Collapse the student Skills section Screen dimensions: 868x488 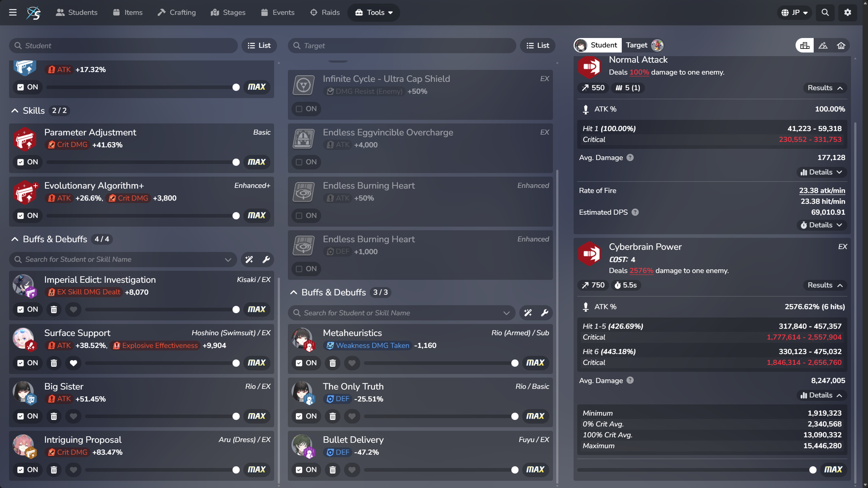[x=15, y=111]
